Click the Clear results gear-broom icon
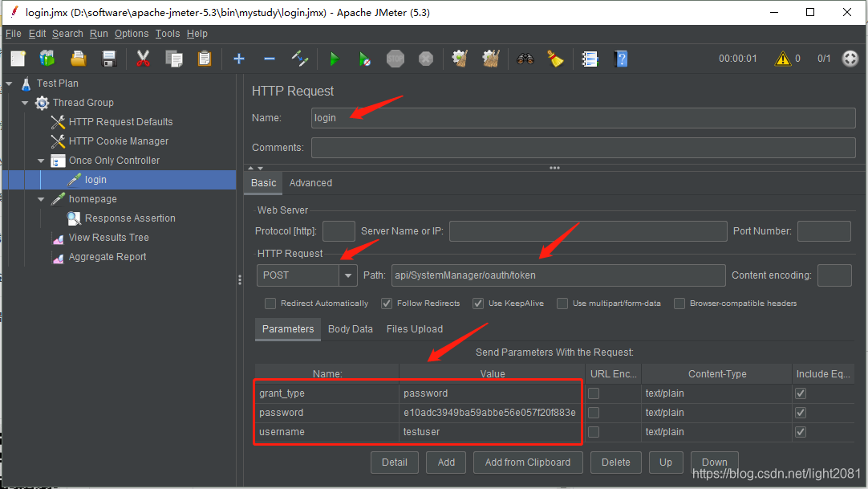Screen dimensions: 868x489 click(x=460, y=59)
